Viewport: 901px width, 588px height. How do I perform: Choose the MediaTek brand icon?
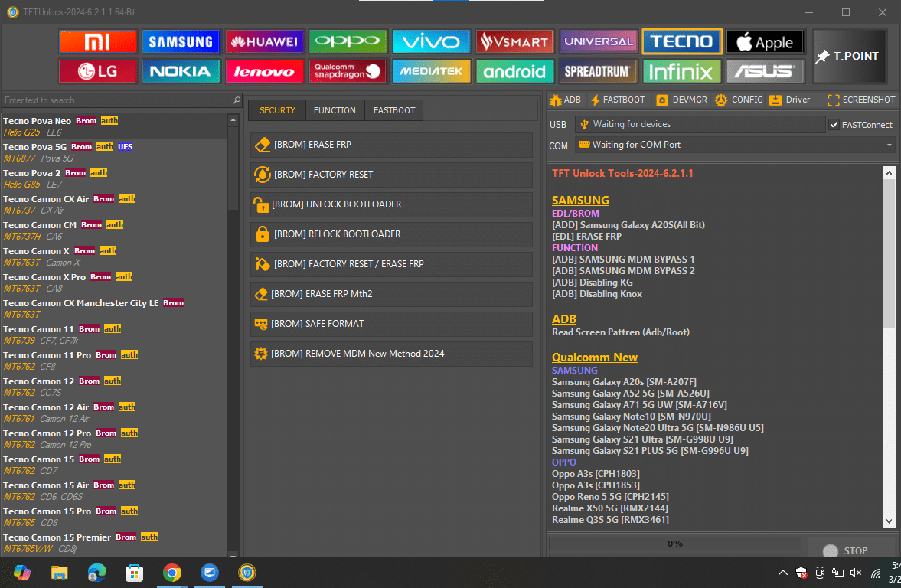pyautogui.click(x=431, y=71)
